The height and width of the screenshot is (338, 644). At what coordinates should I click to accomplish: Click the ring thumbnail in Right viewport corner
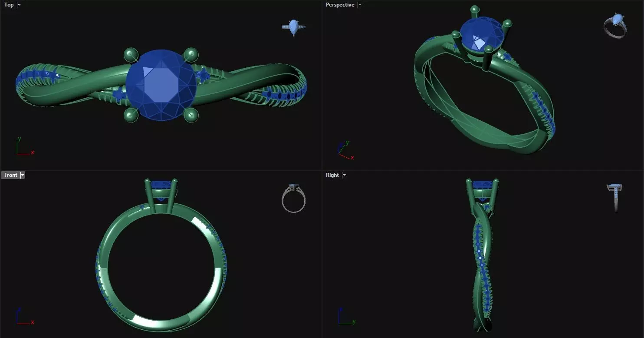pos(615,198)
